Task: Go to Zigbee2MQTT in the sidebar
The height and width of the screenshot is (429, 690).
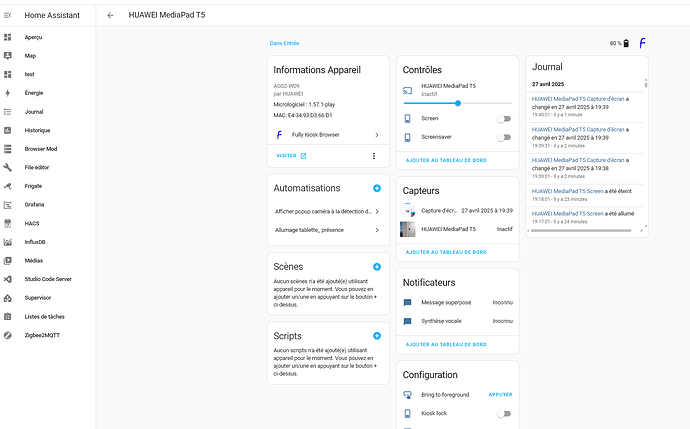Action: (x=43, y=335)
